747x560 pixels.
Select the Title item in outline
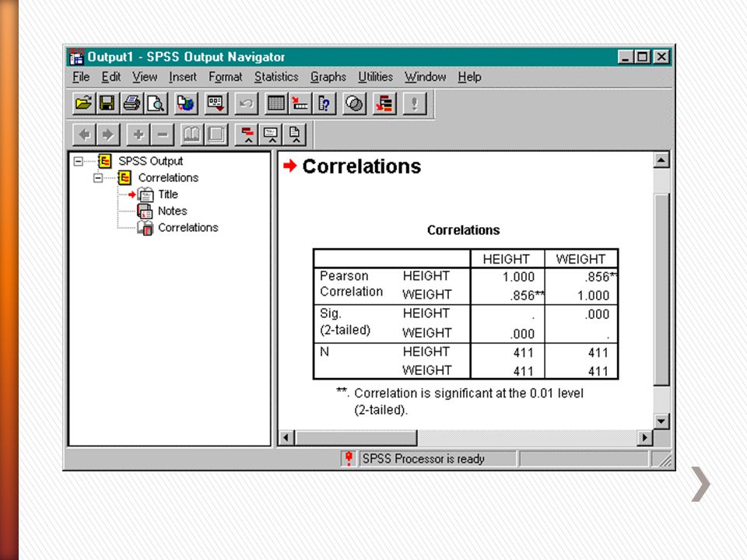click(x=168, y=194)
